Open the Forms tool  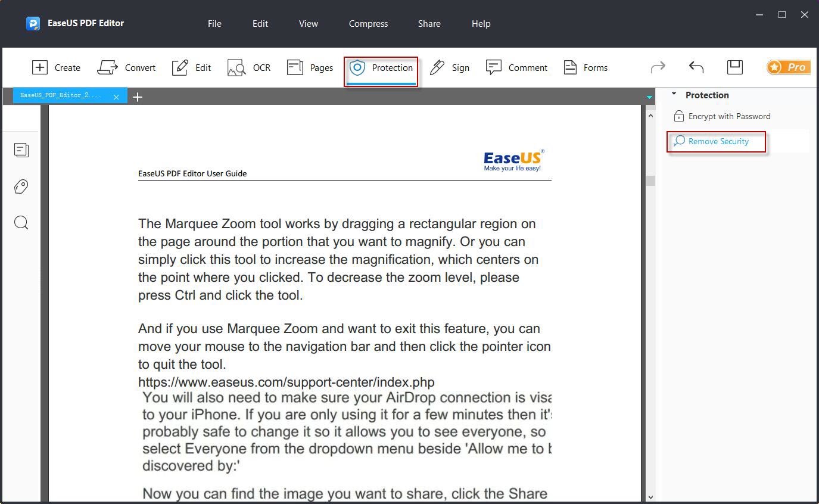click(586, 67)
